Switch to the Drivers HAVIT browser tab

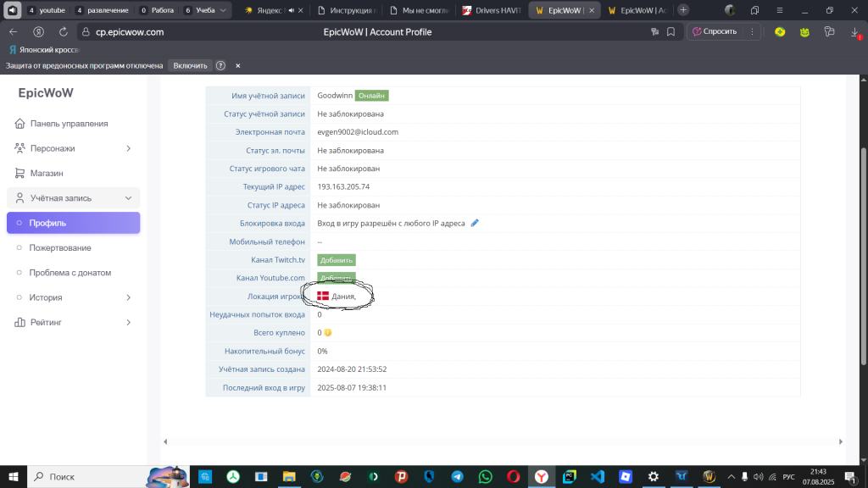pyautogui.click(x=492, y=10)
